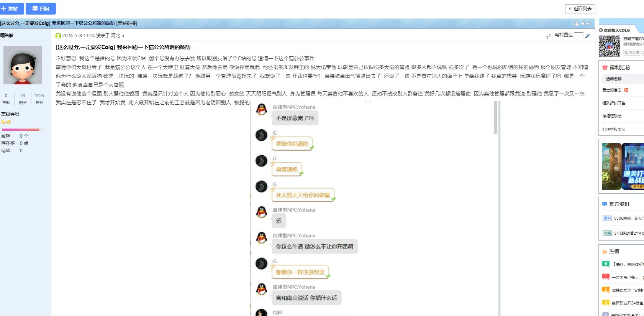Open the 徐福记联动 activity link
Image resolution: width=644 pixels, height=316 pixels.
[x=612, y=116]
